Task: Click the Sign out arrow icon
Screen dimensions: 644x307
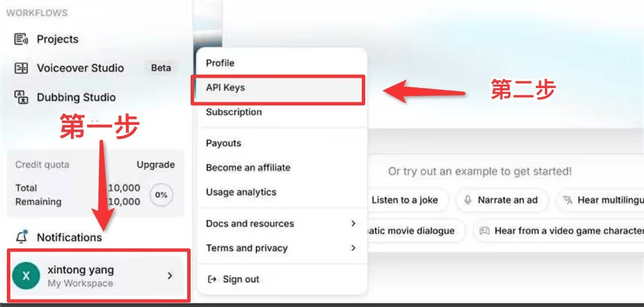Action: (x=212, y=279)
